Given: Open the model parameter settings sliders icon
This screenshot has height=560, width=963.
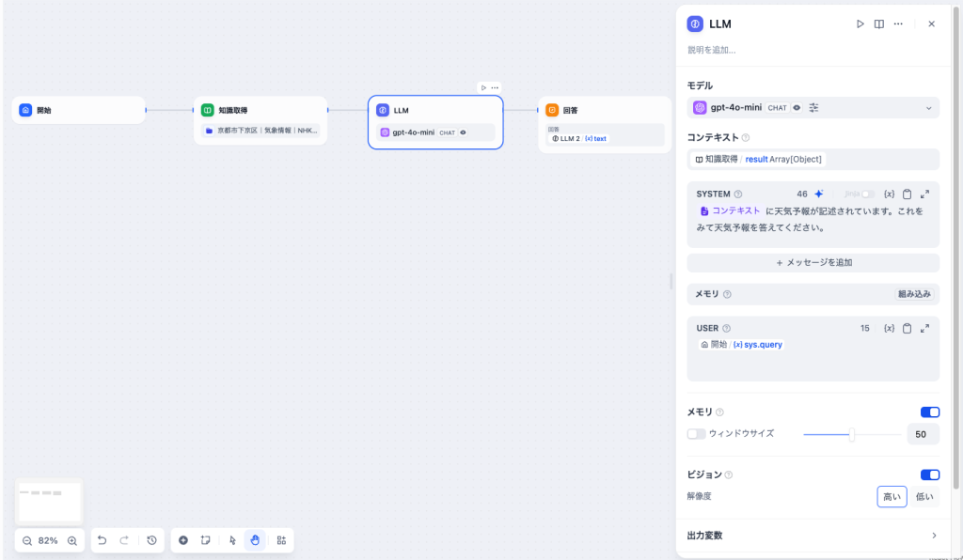Looking at the screenshot, I should (x=813, y=108).
